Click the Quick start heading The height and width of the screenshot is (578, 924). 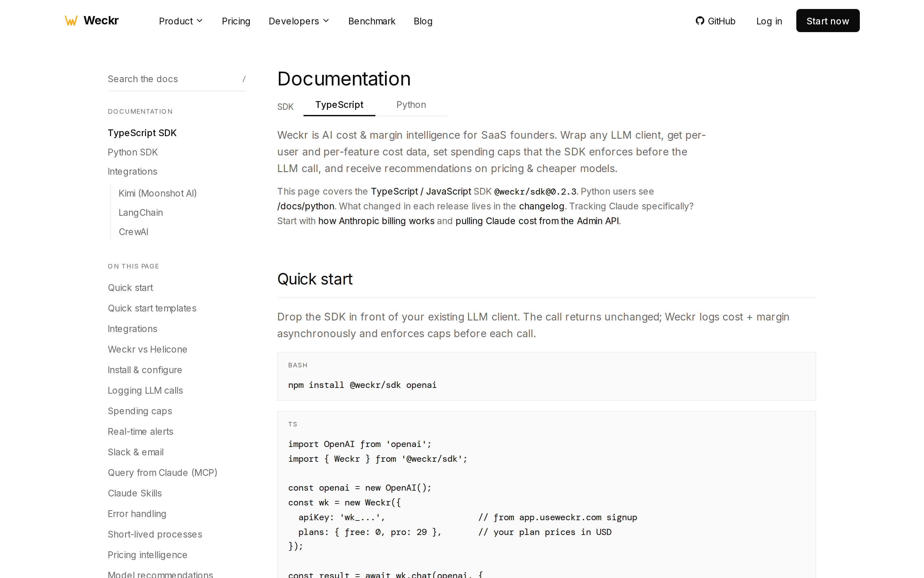pos(315,279)
